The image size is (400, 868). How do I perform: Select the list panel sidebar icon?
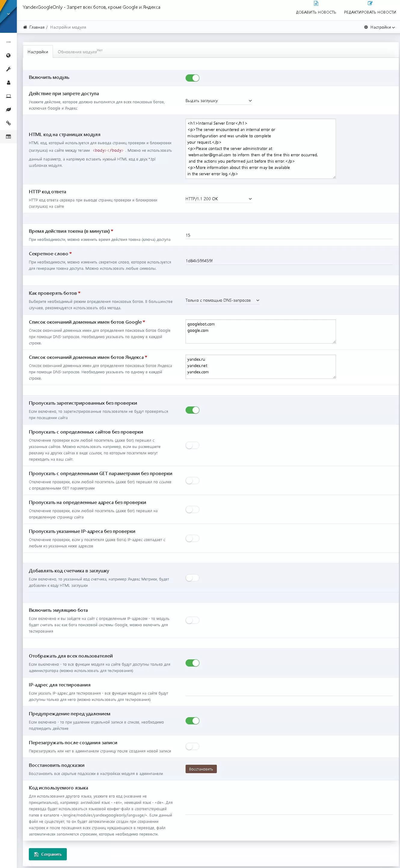(x=8, y=136)
